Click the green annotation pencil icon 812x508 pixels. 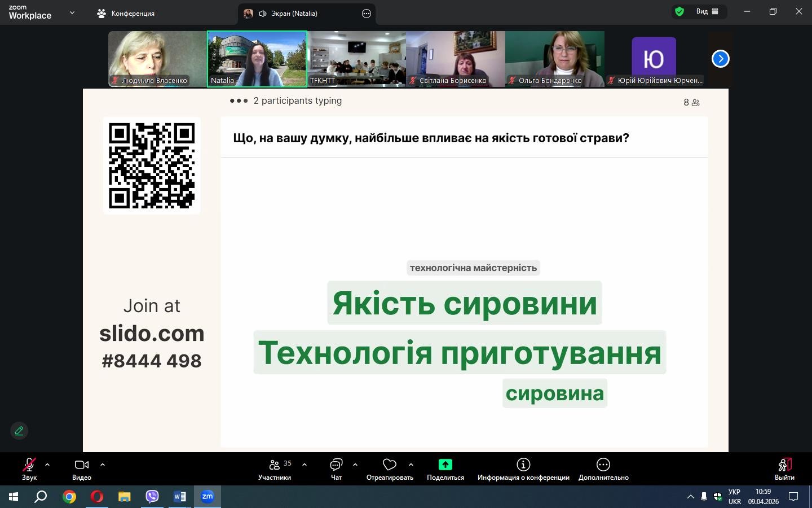19,431
